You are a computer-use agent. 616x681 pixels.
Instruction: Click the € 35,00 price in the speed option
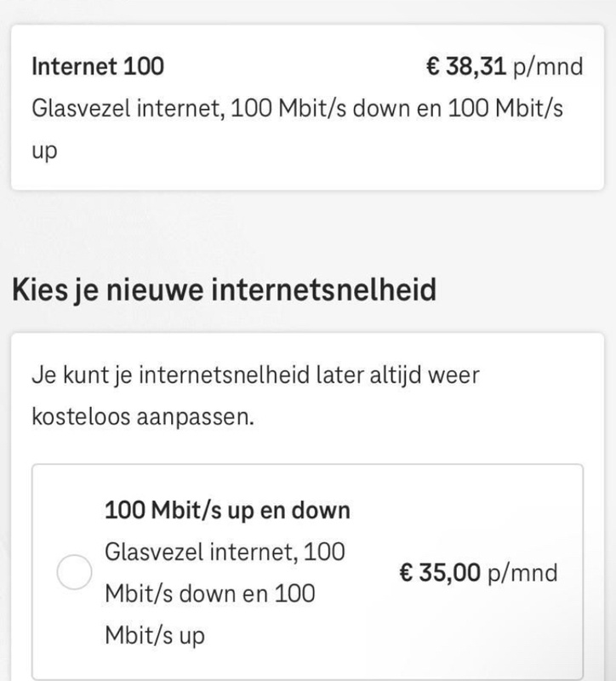point(441,573)
